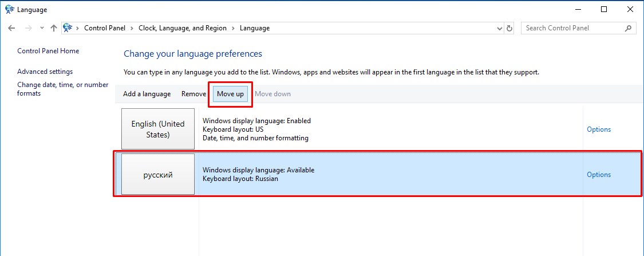
Task: Click the Back arrow in navigation bar
Action: tap(11, 28)
